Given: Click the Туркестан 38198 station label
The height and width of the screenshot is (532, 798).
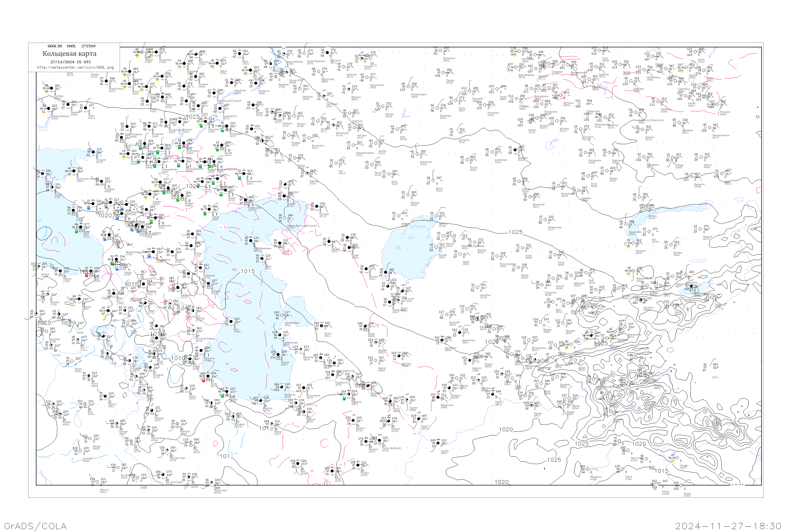Looking at the screenshot, I should pos(550,293).
